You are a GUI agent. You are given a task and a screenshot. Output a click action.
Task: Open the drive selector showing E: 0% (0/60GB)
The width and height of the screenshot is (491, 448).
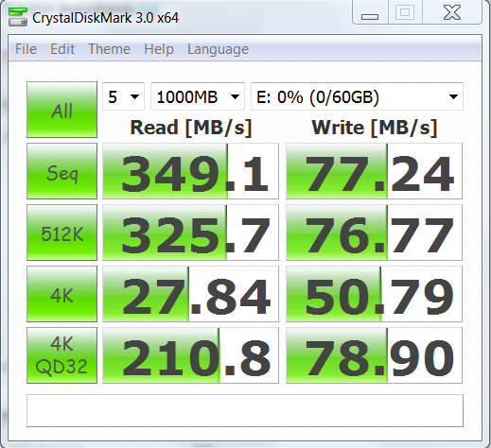(x=357, y=96)
